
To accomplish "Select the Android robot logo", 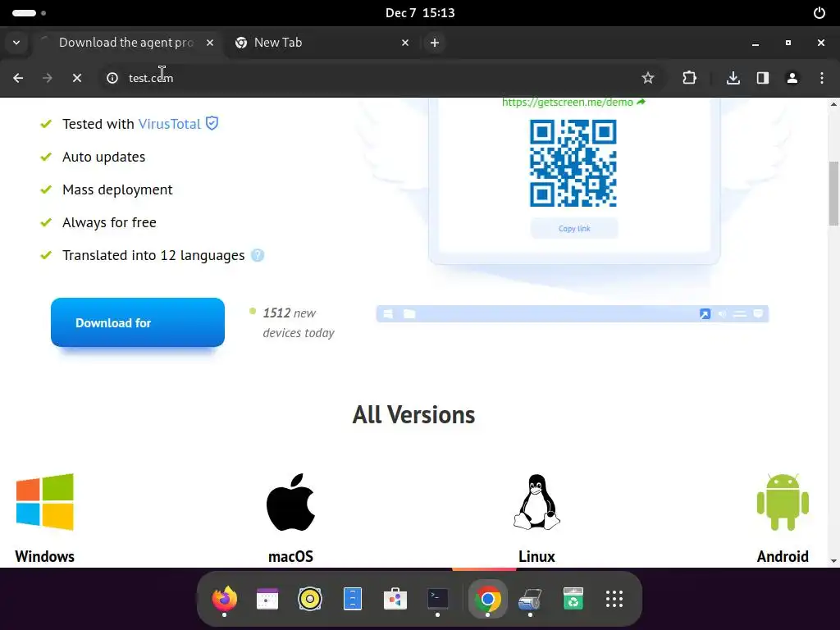I will pyautogui.click(x=783, y=502).
